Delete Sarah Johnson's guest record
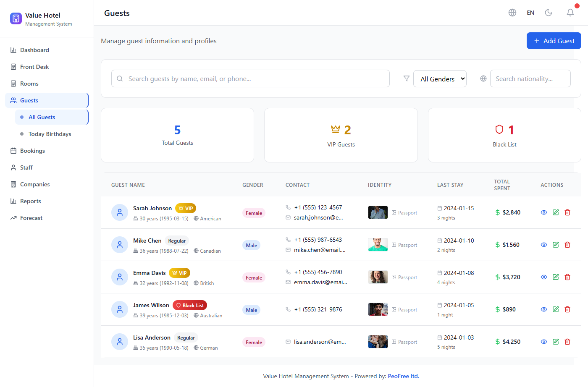This screenshot has height=387, width=588. (567, 212)
